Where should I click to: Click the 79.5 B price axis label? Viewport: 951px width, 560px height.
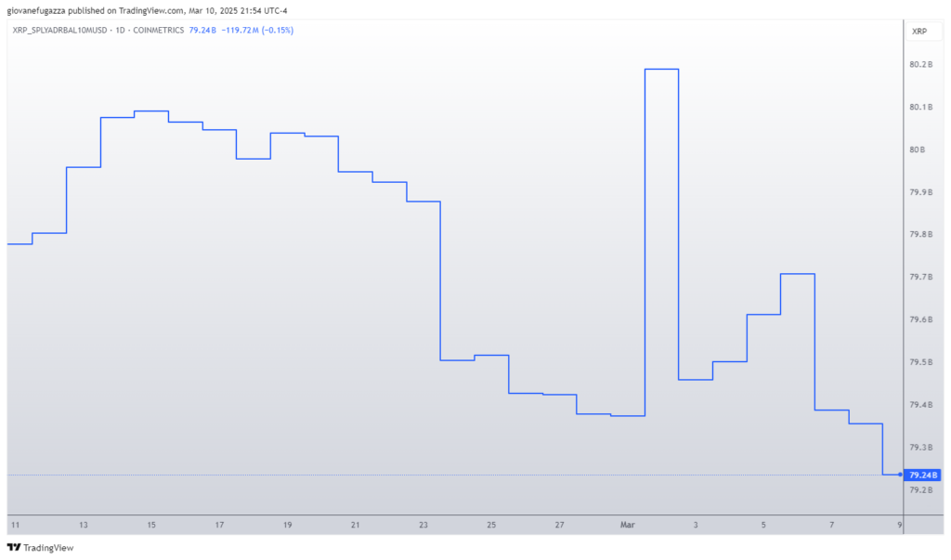click(x=920, y=361)
